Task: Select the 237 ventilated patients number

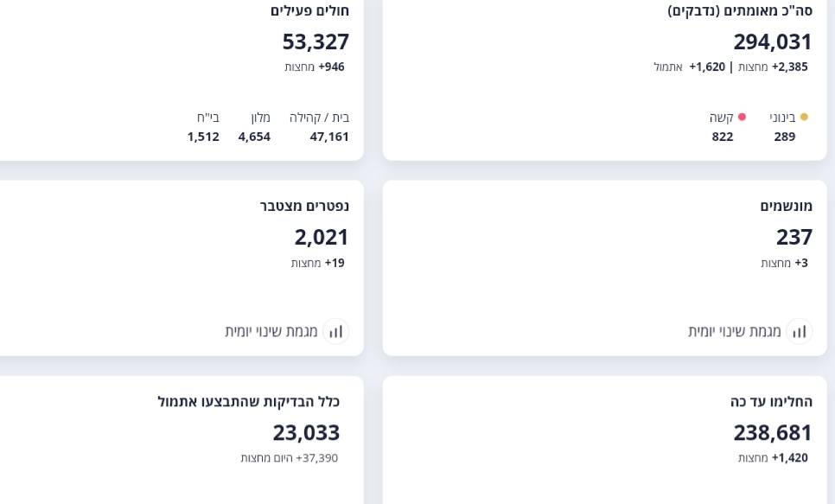Action: tap(794, 236)
